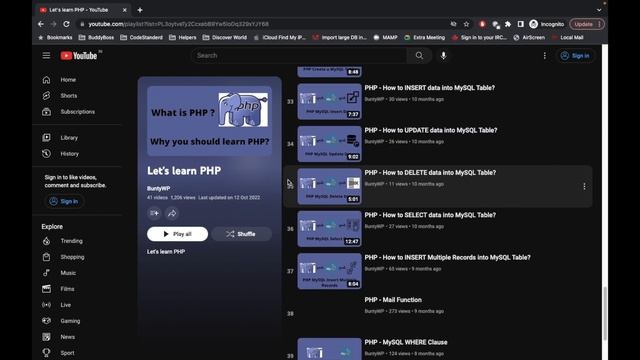Focus the YouTube search field

299,56
